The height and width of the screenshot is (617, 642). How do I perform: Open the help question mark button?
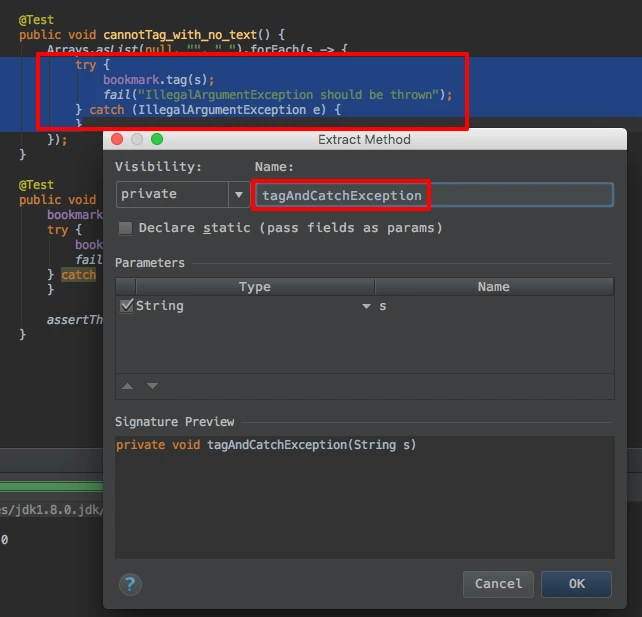click(130, 584)
